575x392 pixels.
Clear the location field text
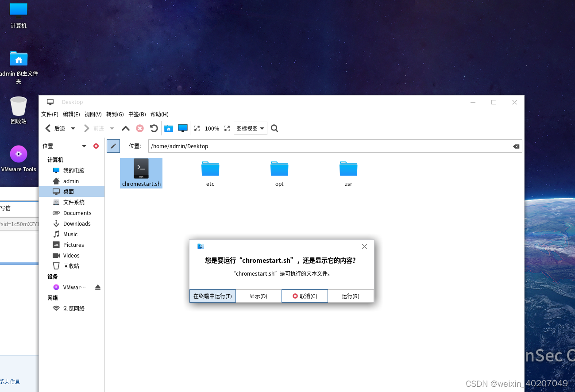516,146
